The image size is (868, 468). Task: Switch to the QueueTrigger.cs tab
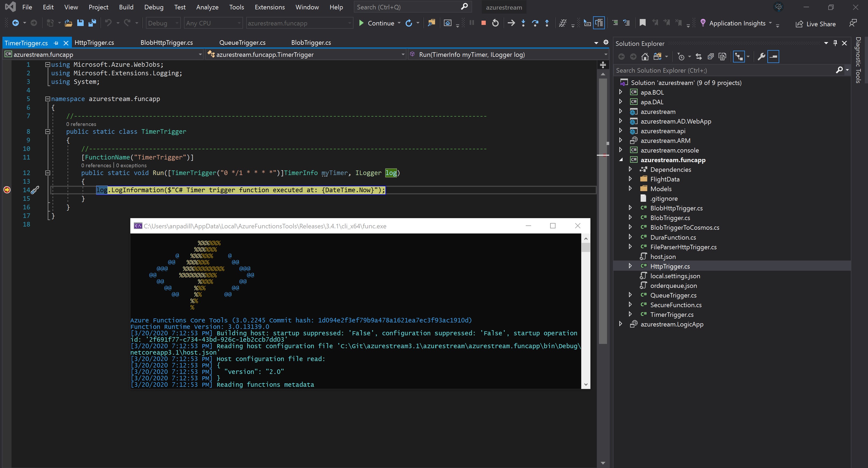[242, 42]
